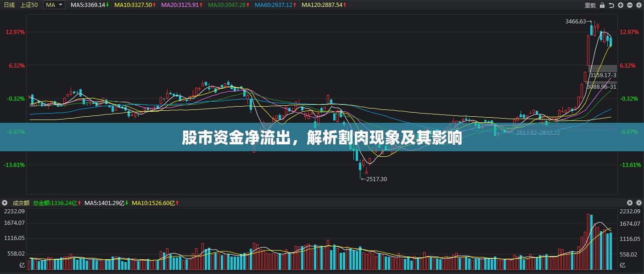Click volume axis 1116.06 on the right

(x=630, y=239)
